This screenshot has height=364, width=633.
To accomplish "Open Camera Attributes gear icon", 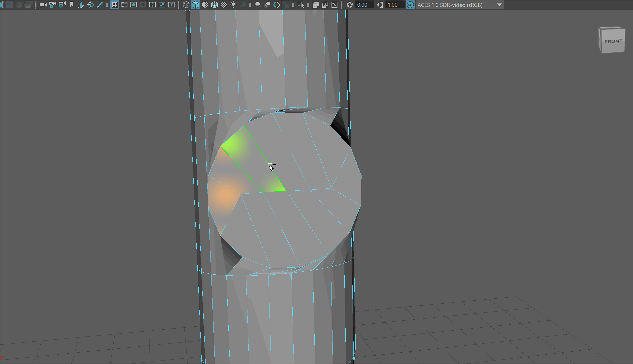I will 62,5.
